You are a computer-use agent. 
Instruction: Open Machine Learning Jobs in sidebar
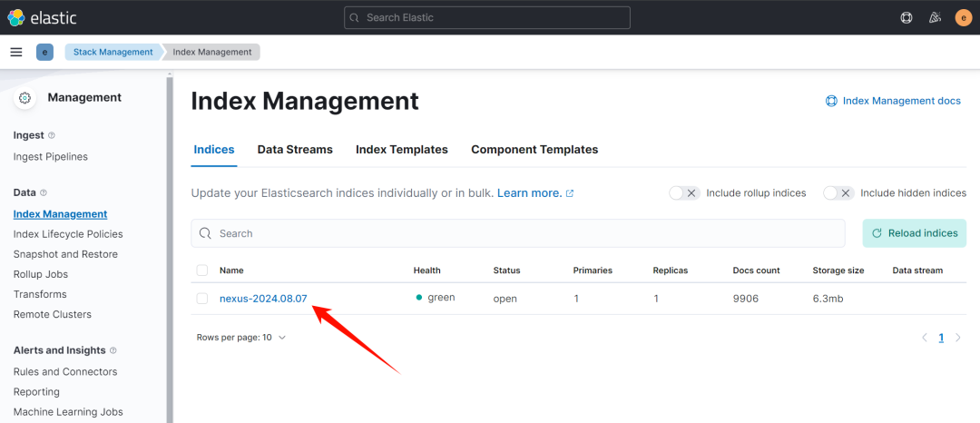click(x=68, y=412)
